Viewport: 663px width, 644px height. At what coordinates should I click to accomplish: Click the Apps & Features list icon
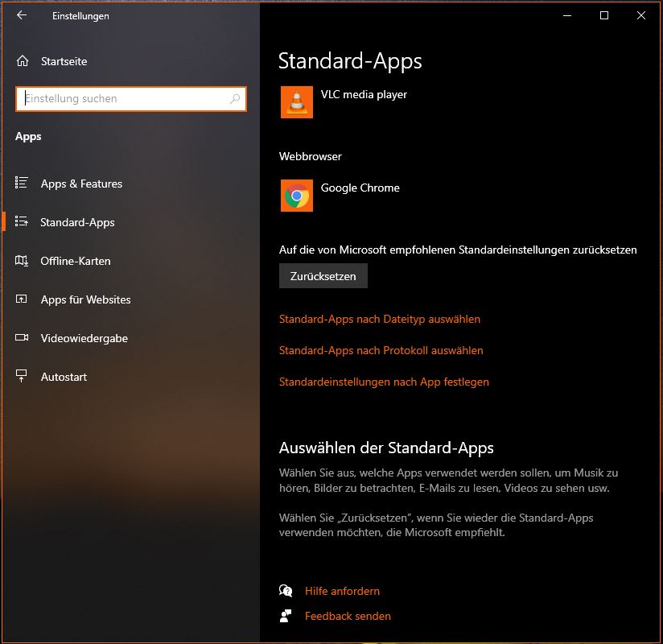click(22, 183)
